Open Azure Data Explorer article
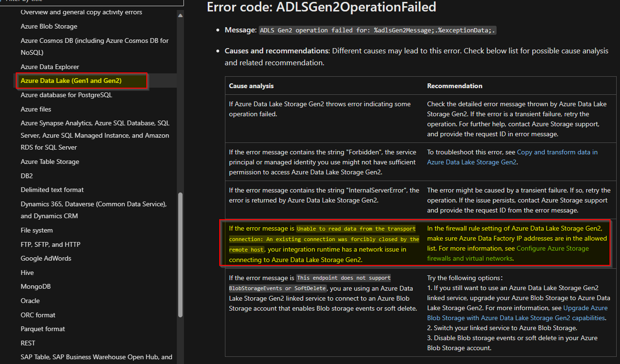This screenshot has width=620, height=364. click(x=50, y=67)
